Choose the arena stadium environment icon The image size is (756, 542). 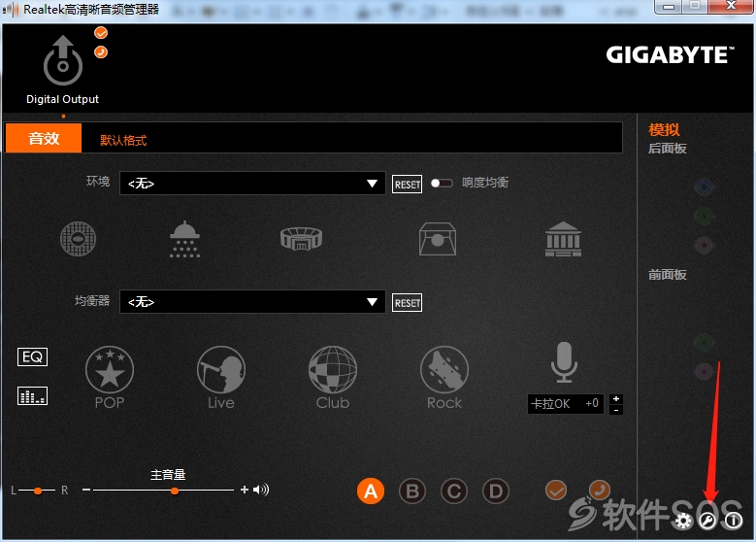click(302, 238)
